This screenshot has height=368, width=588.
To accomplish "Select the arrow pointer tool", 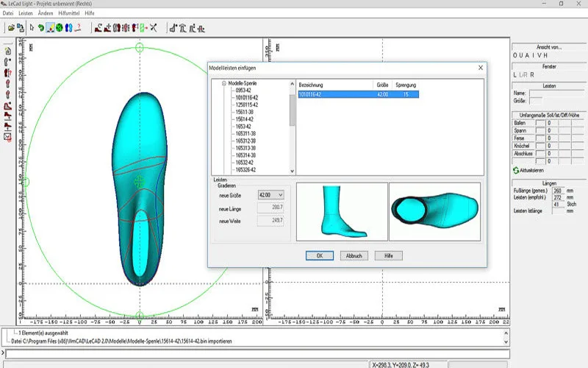I will point(32,28).
